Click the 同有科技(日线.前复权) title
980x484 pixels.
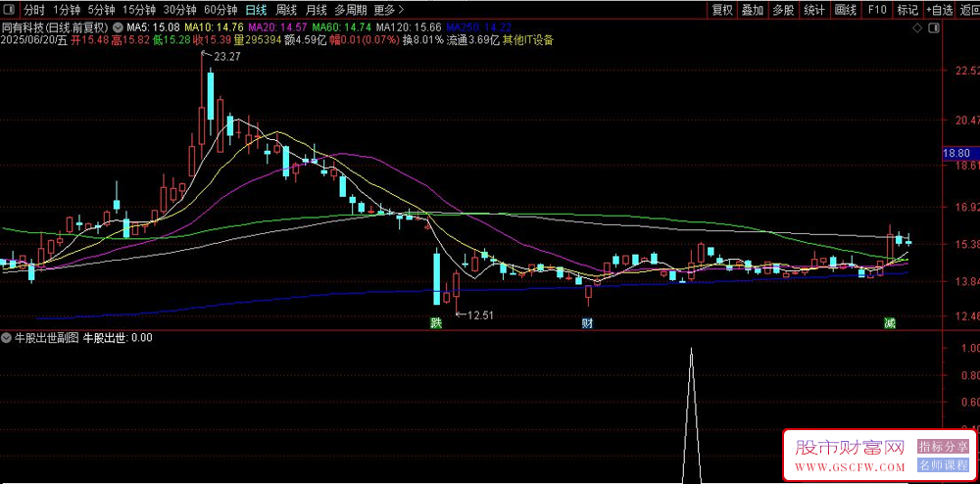(x=55, y=28)
